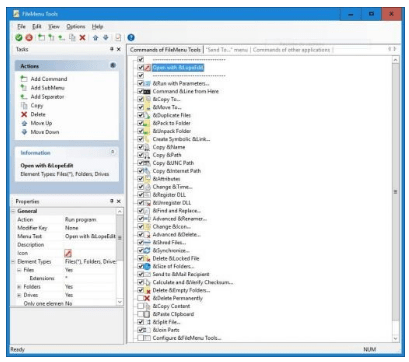Collapse the Information section chevron
This screenshot has width=409, height=362.
[x=113, y=152]
